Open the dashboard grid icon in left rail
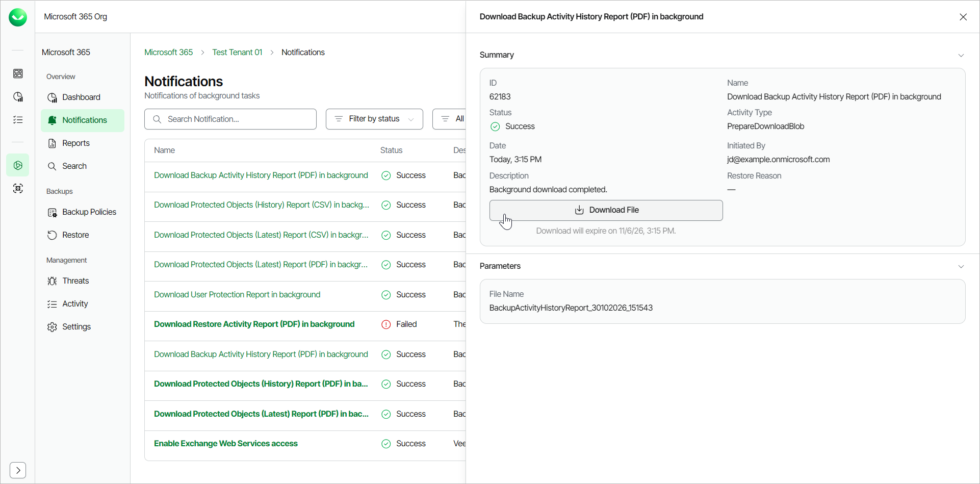Screen dimensions: 980x484 pyautogui.click(x=18, y=74)
